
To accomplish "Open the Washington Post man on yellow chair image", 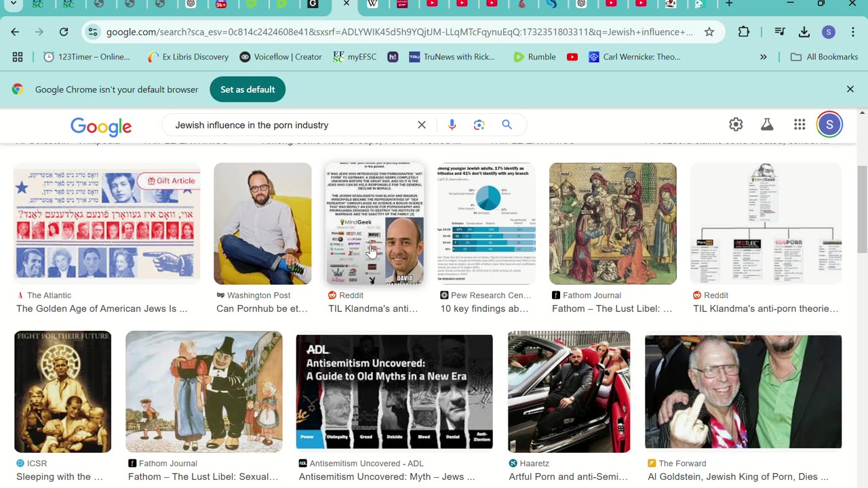I will click(x=262, y=223).
